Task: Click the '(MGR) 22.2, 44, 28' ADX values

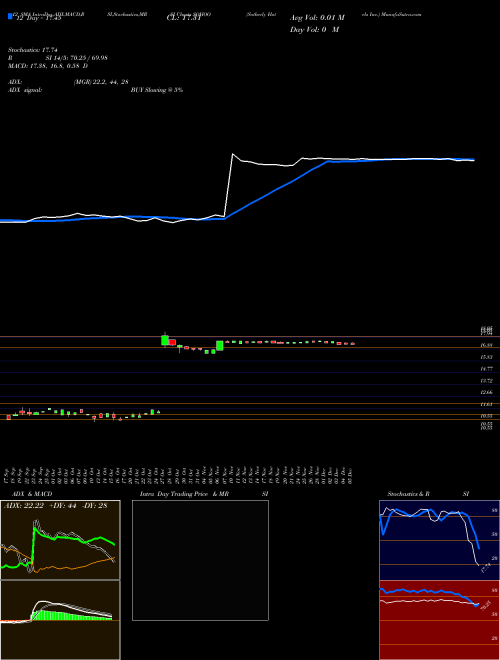Action: (101, 82)
